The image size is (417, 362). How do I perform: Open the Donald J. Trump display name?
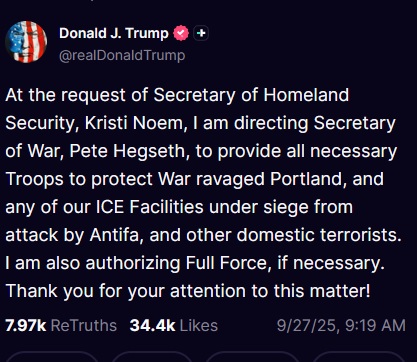coord(114,33)
